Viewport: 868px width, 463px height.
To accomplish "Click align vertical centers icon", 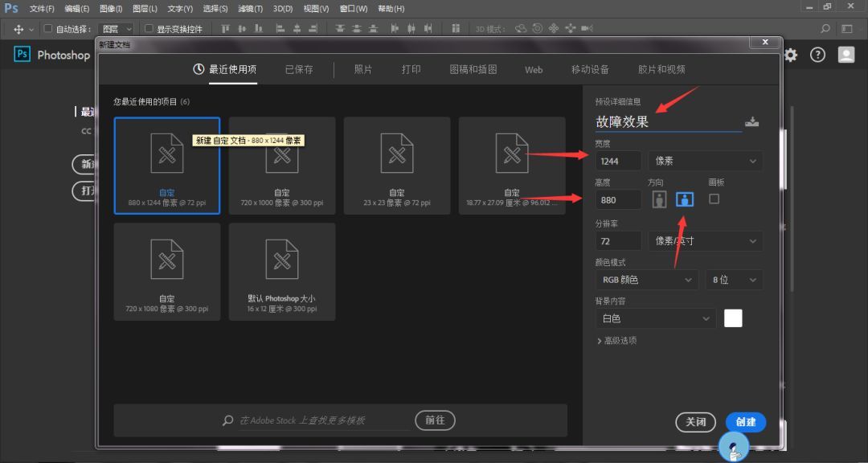I will click(242, 29).
